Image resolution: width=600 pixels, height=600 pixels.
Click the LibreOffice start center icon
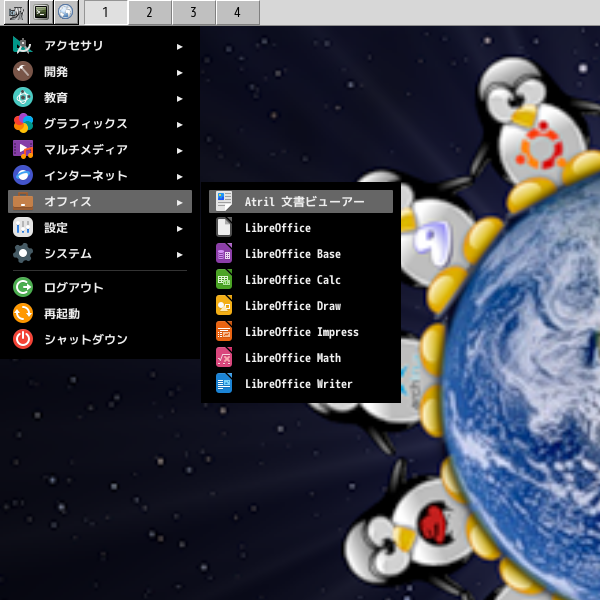[224, 228]
